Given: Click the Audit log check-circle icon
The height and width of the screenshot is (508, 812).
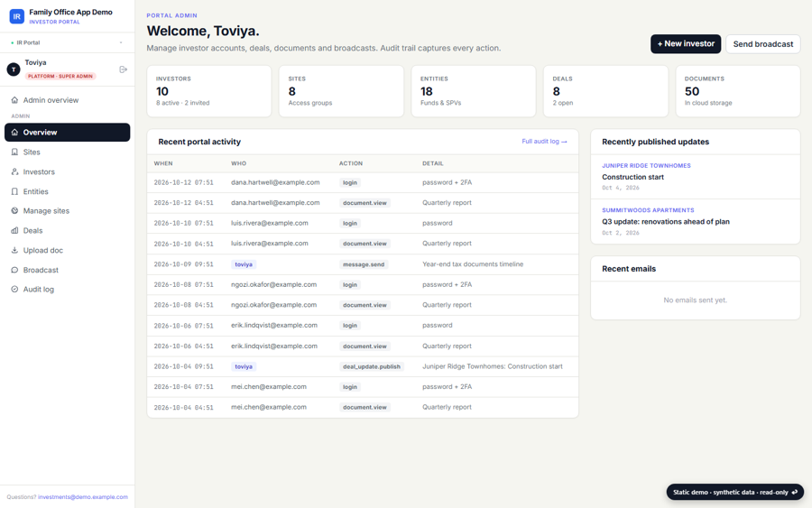Looking at the screenshot, I should coord(14,289).
